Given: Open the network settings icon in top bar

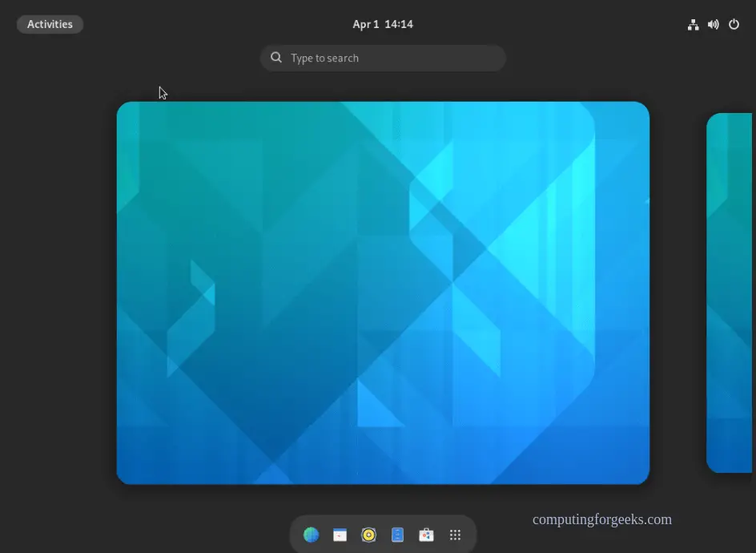Looking at the screenshot, I should point(693,24).
